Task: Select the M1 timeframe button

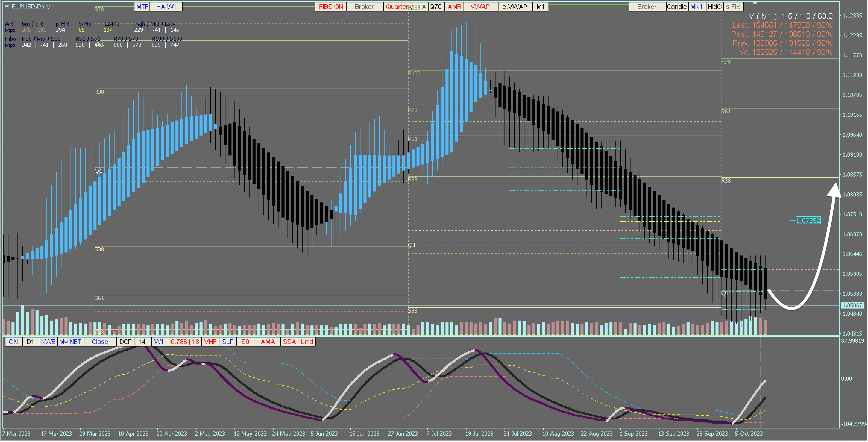Action: click(x=540, y=7)
